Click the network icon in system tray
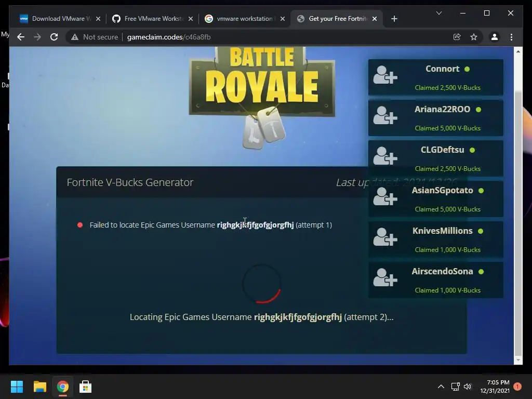Image resolution: width=532 pixels, height=399 pixels. [x=455, y=387]
